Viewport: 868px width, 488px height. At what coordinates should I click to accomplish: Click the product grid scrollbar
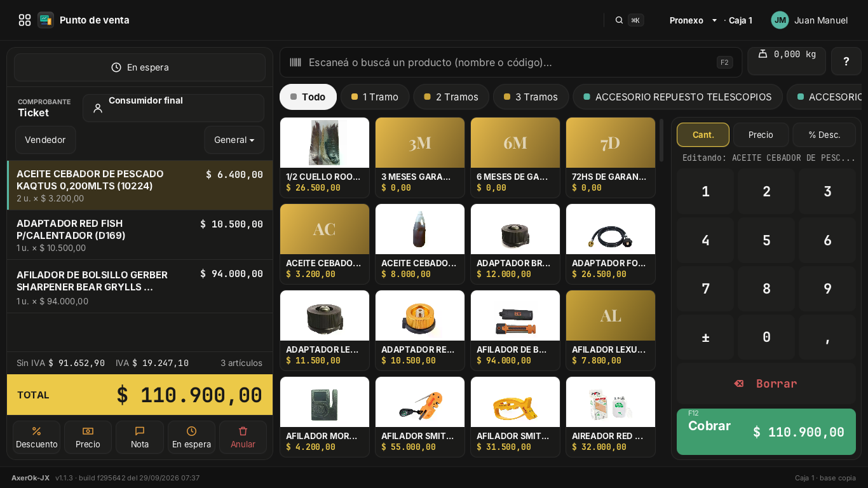[x=661, y=140]
